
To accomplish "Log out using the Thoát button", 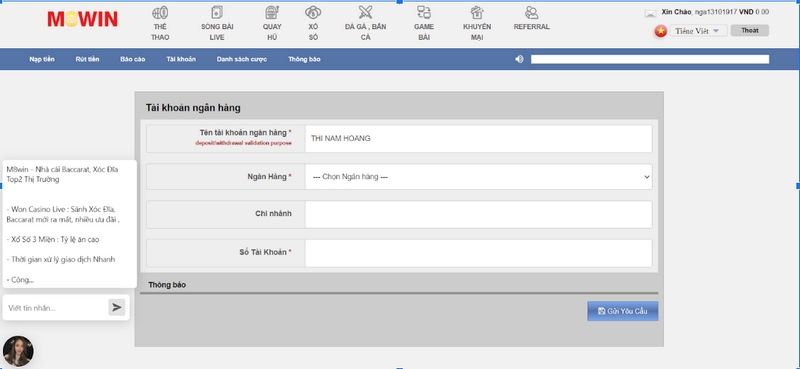I will coord(749,31).
